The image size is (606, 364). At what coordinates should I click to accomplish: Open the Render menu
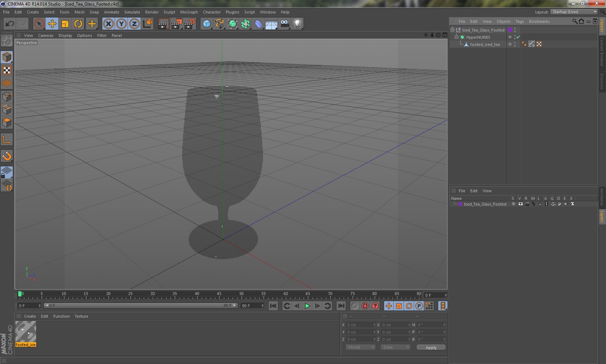(x=152, y=12)
